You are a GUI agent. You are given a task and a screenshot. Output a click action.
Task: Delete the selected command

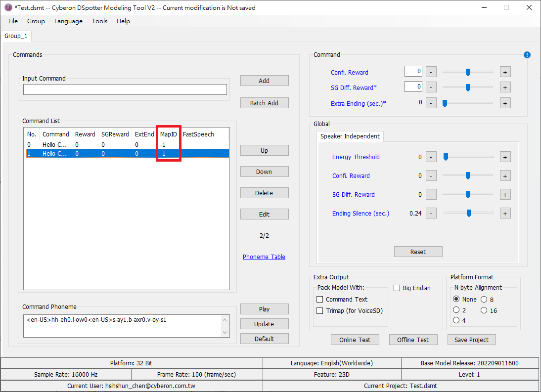pyautogui.click(x=264, y=193)
